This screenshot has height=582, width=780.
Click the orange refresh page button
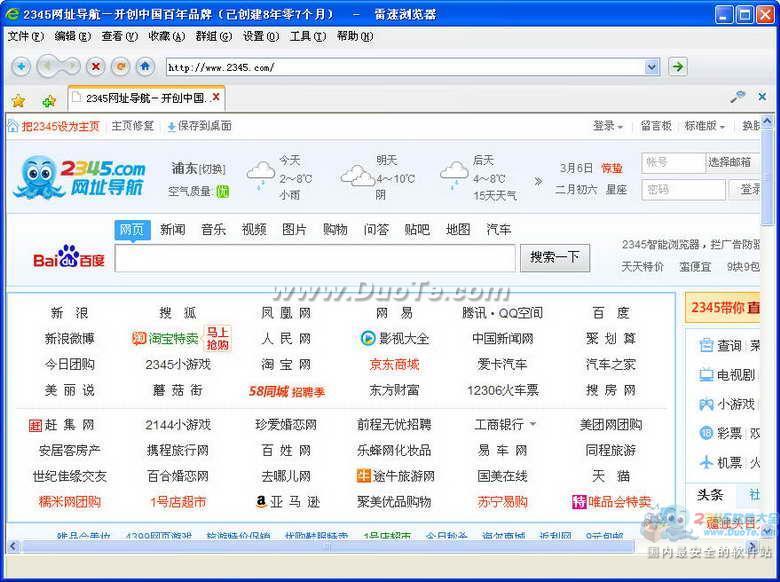(x=121, y=67)
